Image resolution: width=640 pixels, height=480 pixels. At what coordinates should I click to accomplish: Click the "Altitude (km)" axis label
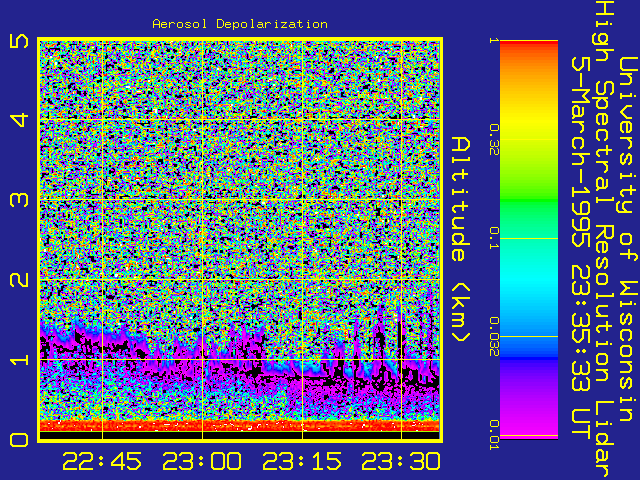click(x=461, y=240)
